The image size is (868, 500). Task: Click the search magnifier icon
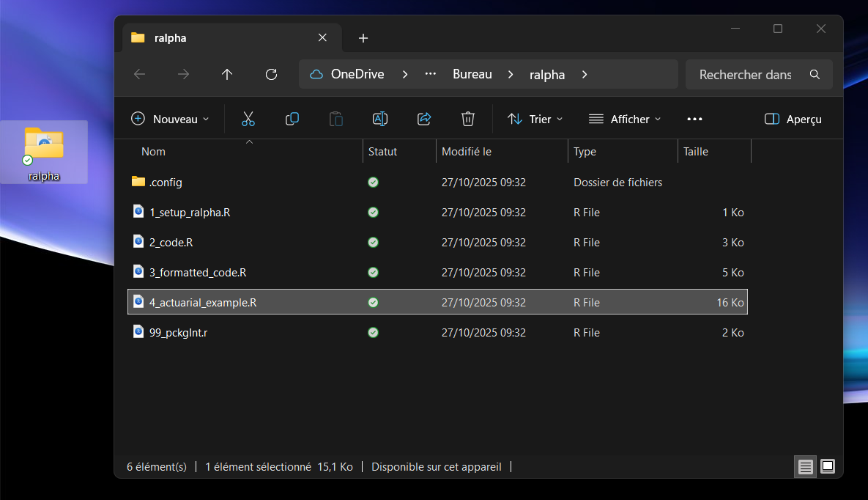[815, 74]
